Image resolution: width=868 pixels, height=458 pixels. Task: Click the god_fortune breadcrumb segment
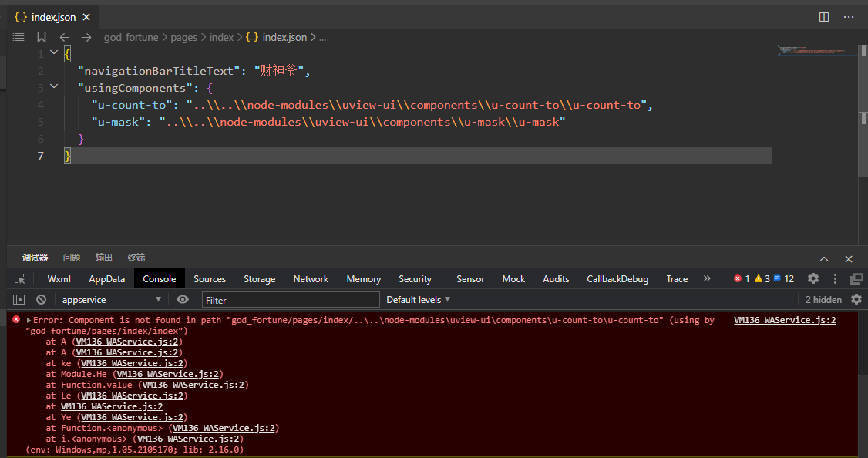click(x=131, y=37)
